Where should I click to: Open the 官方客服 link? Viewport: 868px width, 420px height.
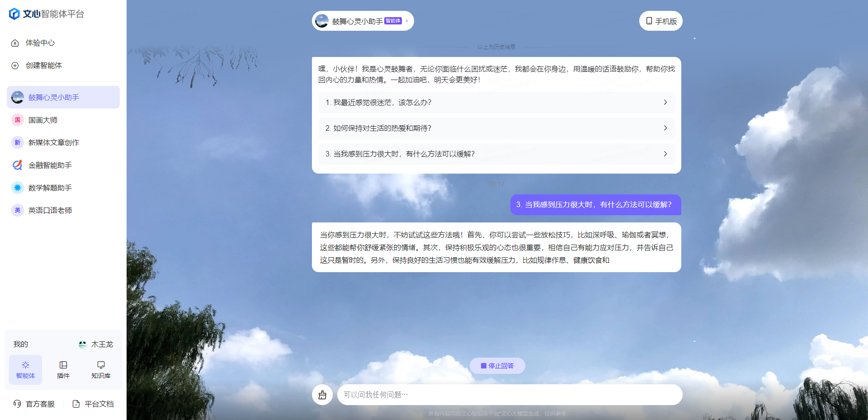tap(34, 404)
